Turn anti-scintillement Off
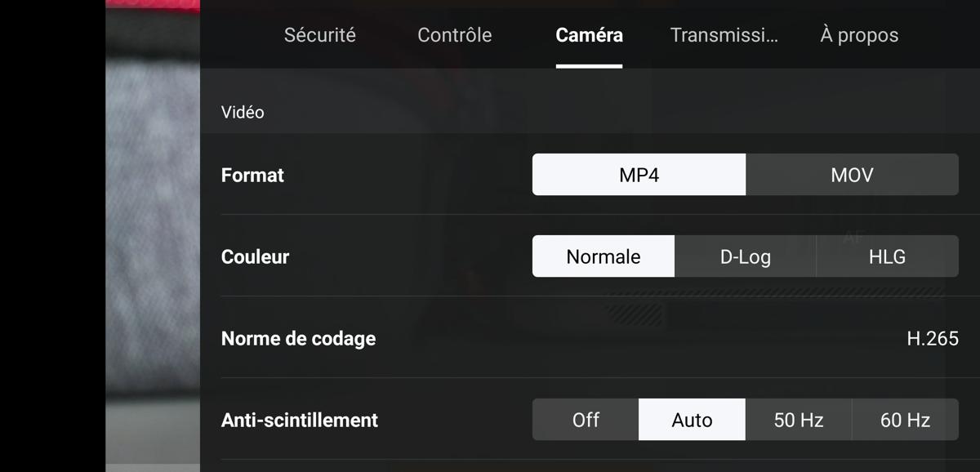980x472 pixels. [586, 420]
